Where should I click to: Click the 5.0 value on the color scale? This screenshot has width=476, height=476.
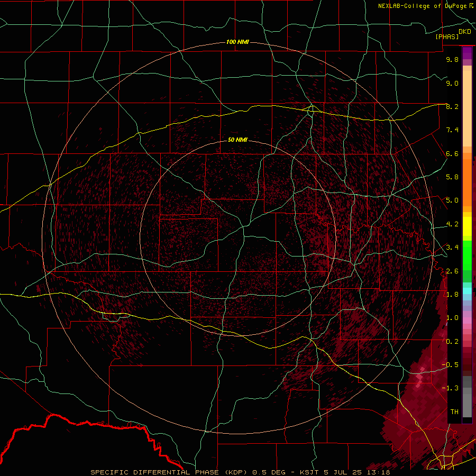(x=452, y=200)
